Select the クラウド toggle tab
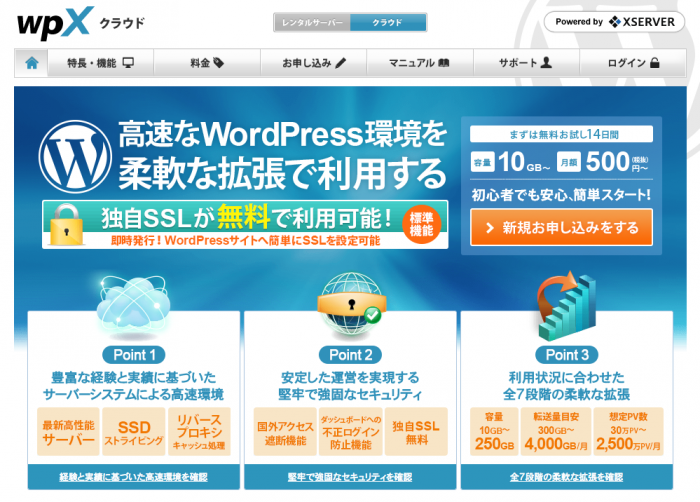This screenshot has width=700, height=502. pyautogui.click(x=388, y=22)
